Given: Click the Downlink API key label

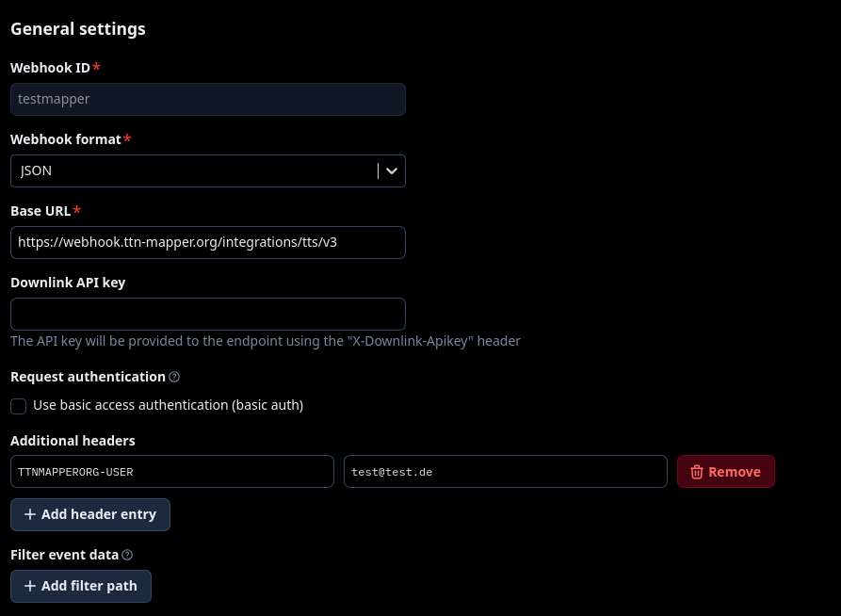Looking at the screenshot, I should coord(68,283).
